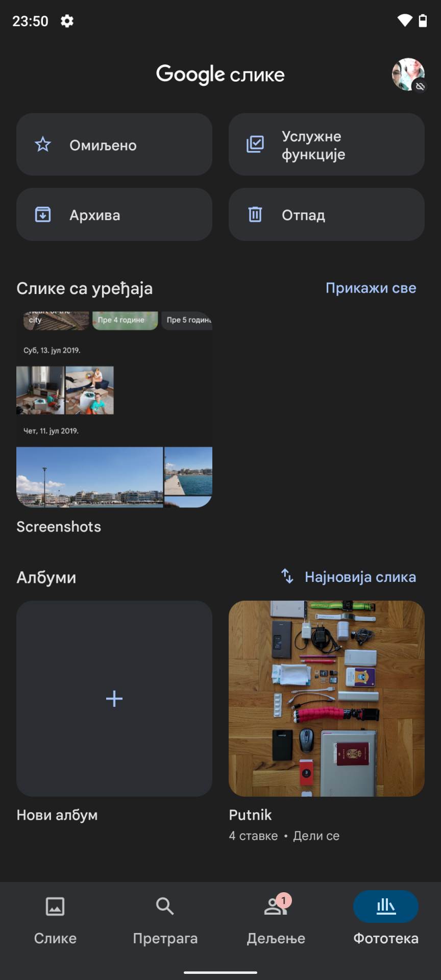441x980 pixels.
Task: Open the Screenshots folder thumbnail
Action: 114,409
